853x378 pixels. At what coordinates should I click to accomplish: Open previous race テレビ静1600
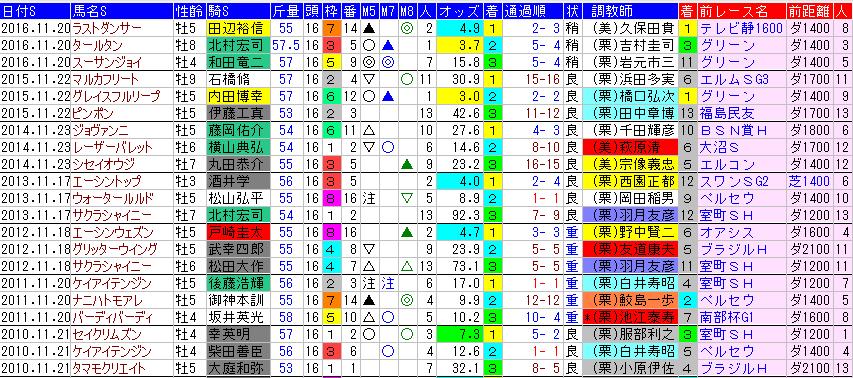point(741,28)
